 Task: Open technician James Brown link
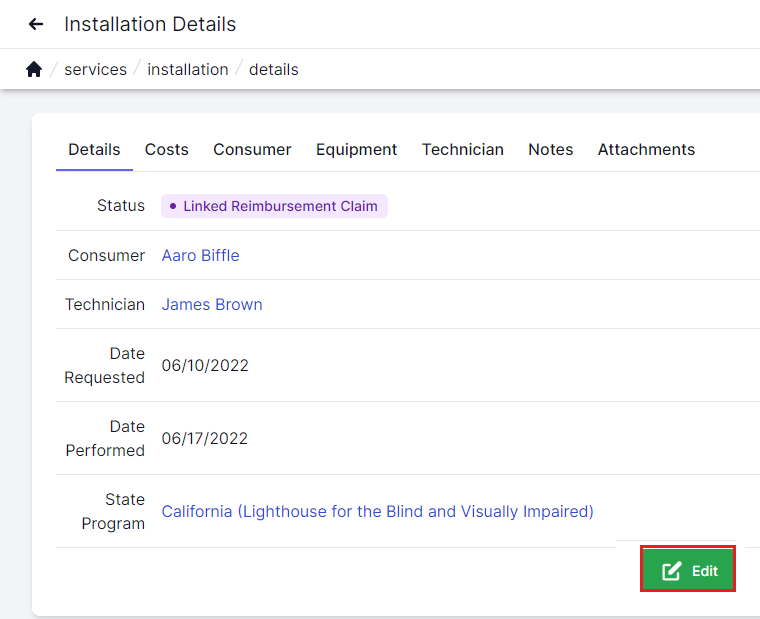pyautogui.click(x=212, y=304)
